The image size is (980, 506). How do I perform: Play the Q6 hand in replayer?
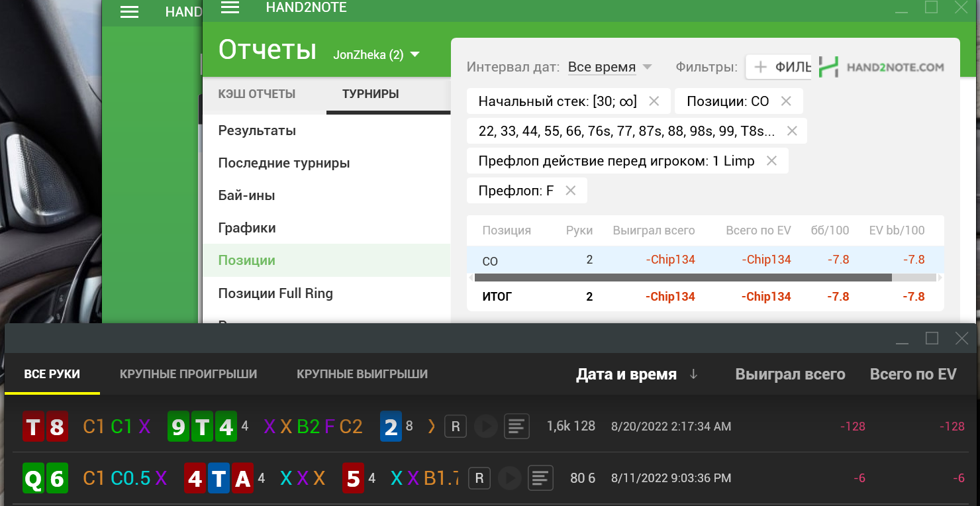(509, 478)
